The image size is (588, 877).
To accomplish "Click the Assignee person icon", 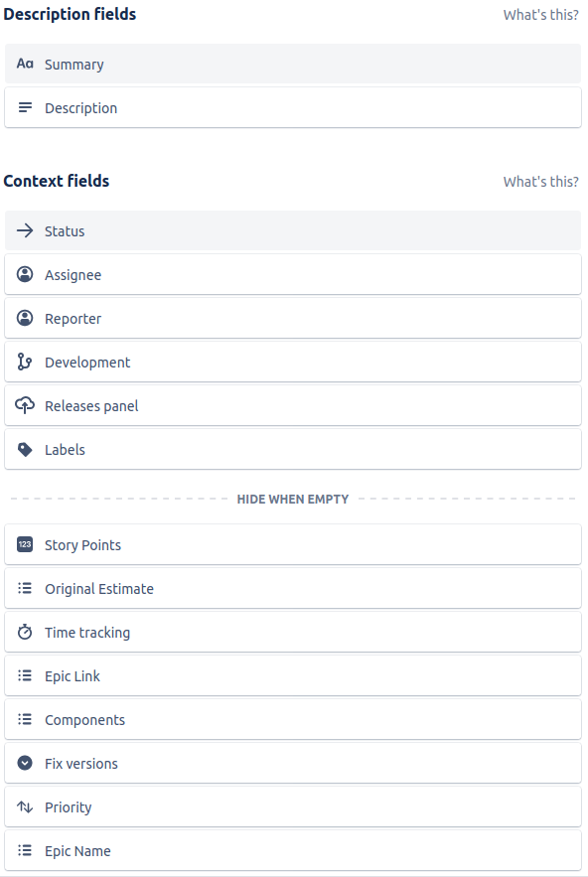I will [x=25, y=274].
